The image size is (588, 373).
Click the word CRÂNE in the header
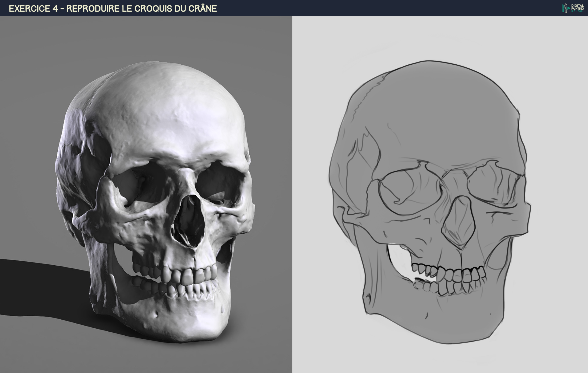[203, 8]
